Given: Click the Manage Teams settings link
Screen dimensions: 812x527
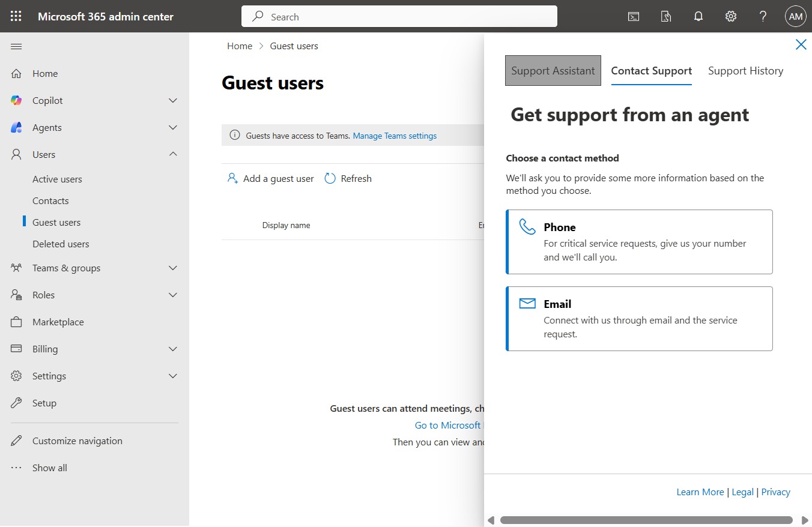Looking at the screenshot, I should tap(395, 136).
